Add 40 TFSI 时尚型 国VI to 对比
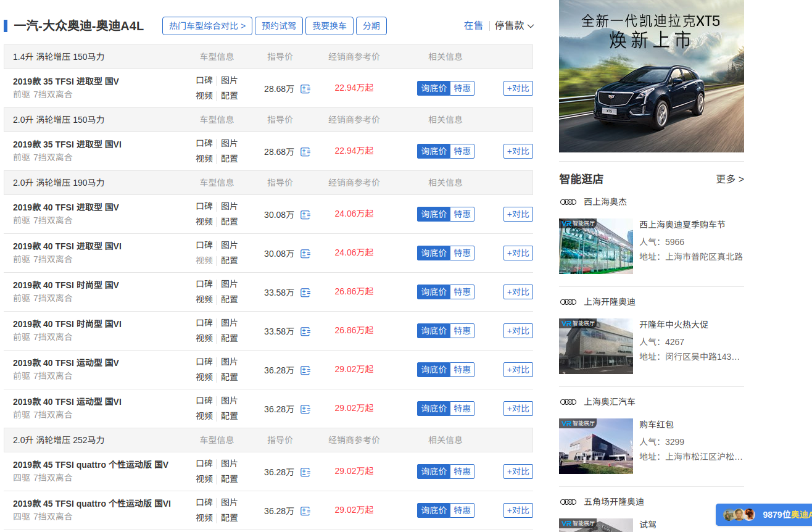Viewport: 812px width, 532px height. pos(518,331)
